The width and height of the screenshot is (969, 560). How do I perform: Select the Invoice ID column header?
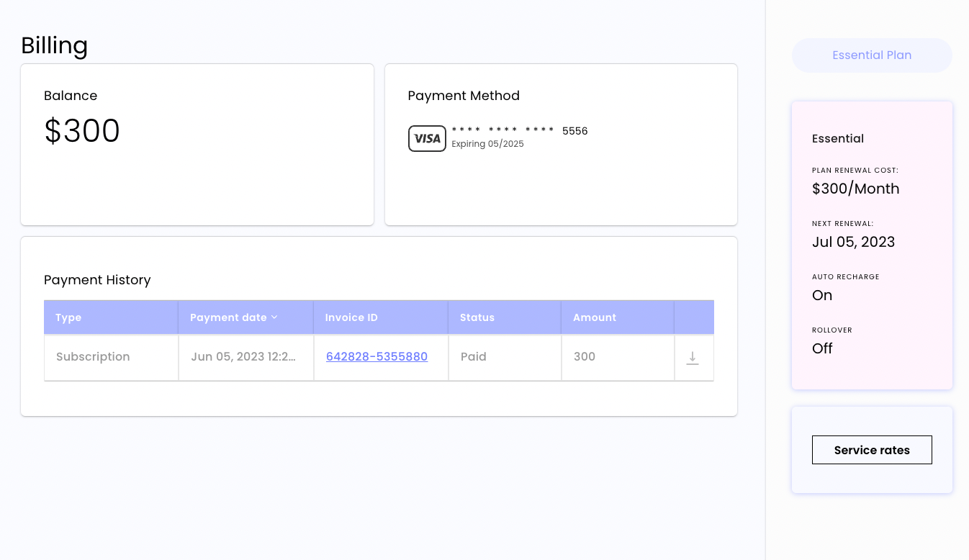click(351, 317)
